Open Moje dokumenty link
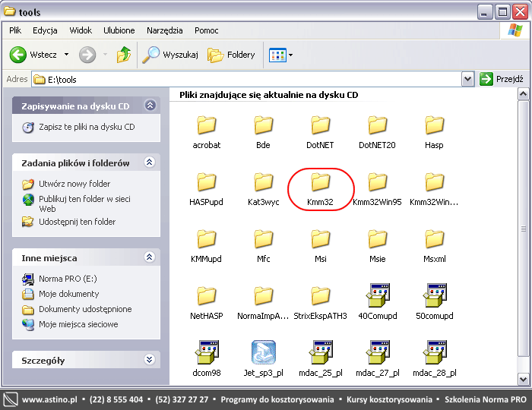Screen dimensions: 532x410 click(60, 294)
